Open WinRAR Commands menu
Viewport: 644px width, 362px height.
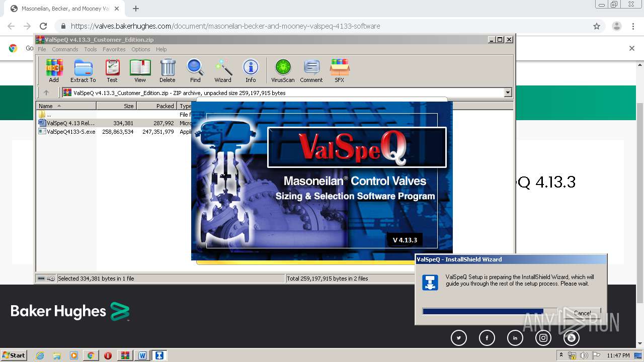point(65,49)
